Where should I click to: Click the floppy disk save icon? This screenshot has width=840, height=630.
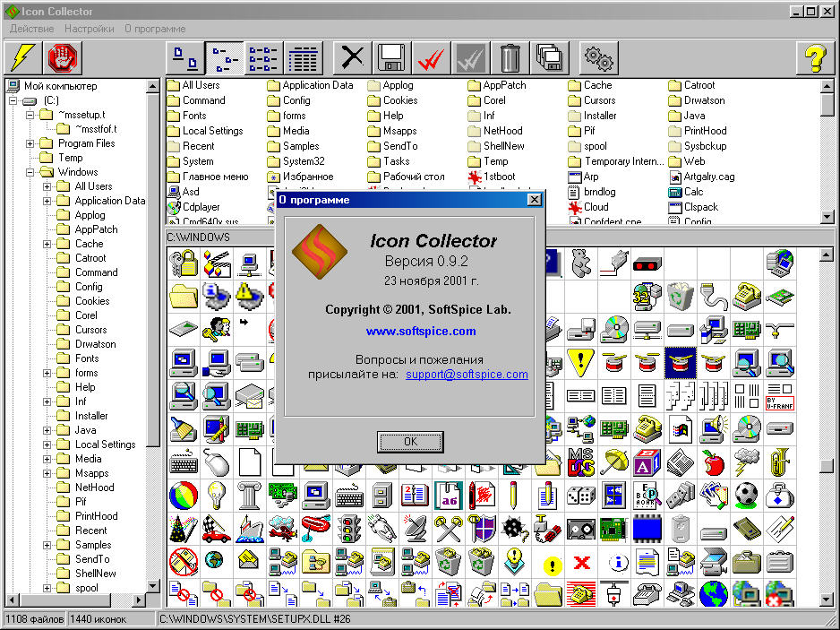392,58
